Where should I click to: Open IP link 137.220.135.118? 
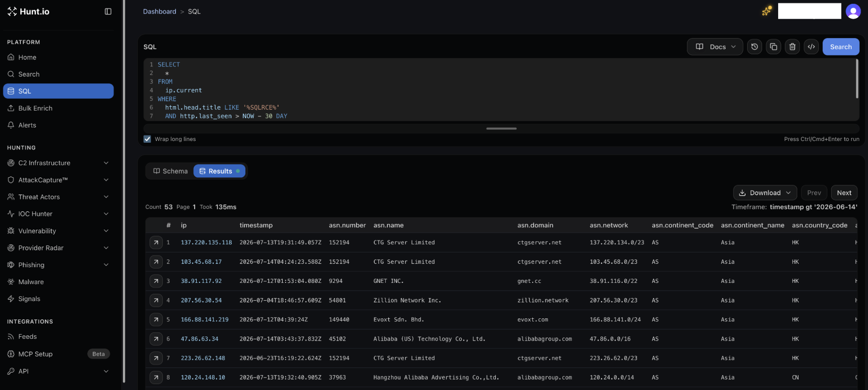[206, 243]
